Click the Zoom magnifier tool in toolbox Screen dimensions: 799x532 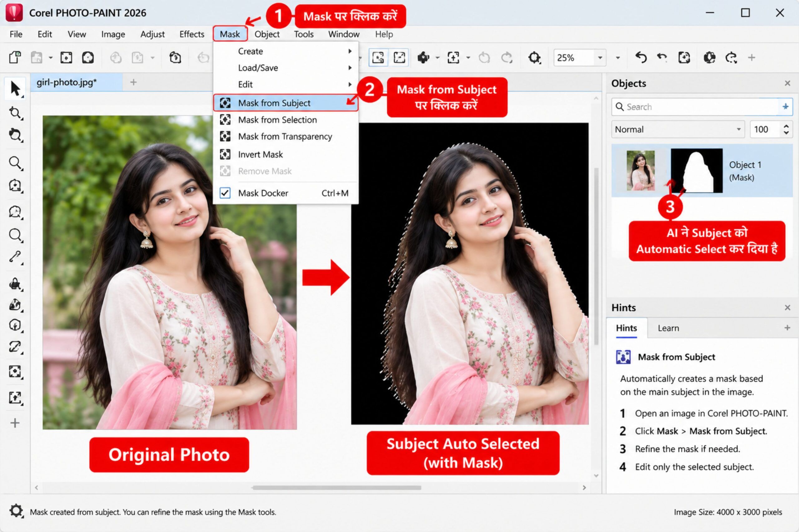pyautogui.click(x=15, y=163)
